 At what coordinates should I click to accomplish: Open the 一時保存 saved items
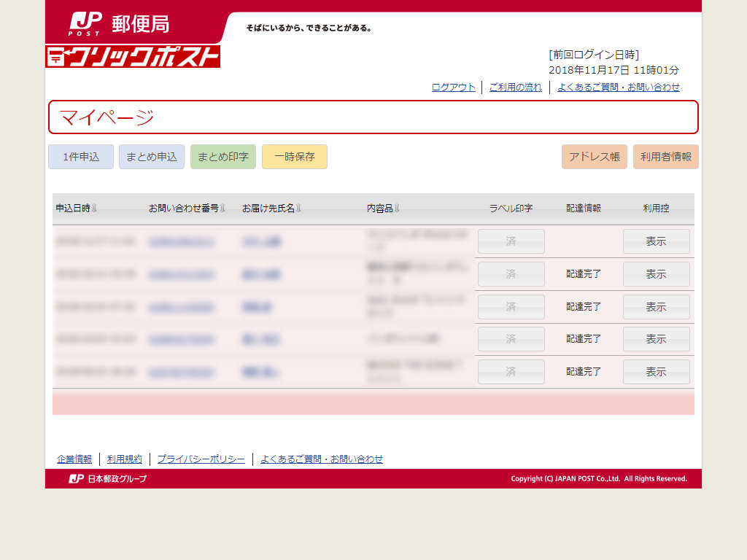point(295,157)
